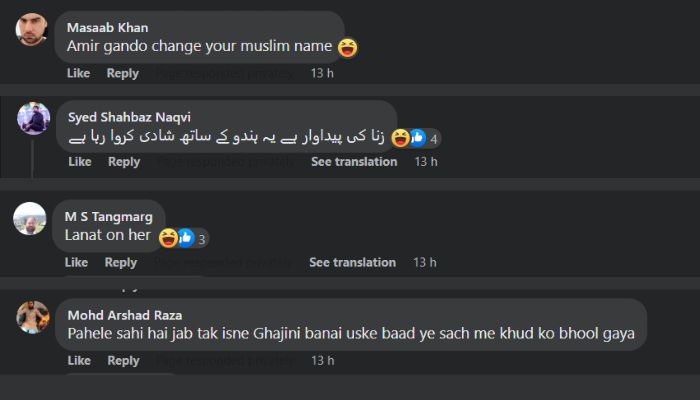Image resolution: width=700 pixels, height=400 pixels.
Task: Open Masaab Khan's profile name link
Action: point(106,27)
